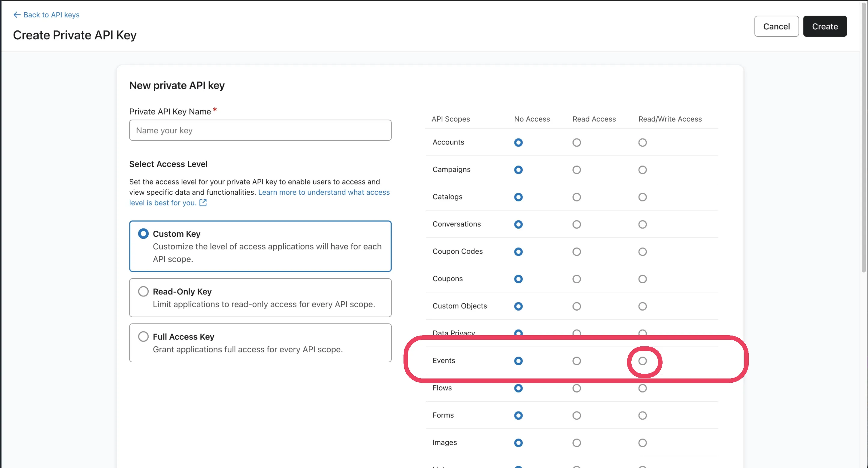Viewport: 868px width, 468px height.
Task: Set Coupon Codes to Read Access
Action: click(x=577, y=252)
